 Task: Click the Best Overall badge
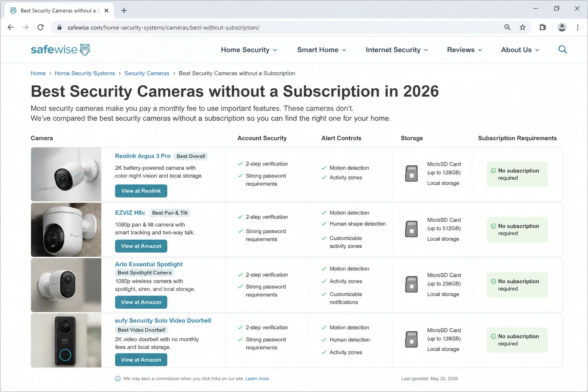coord(191,156)
